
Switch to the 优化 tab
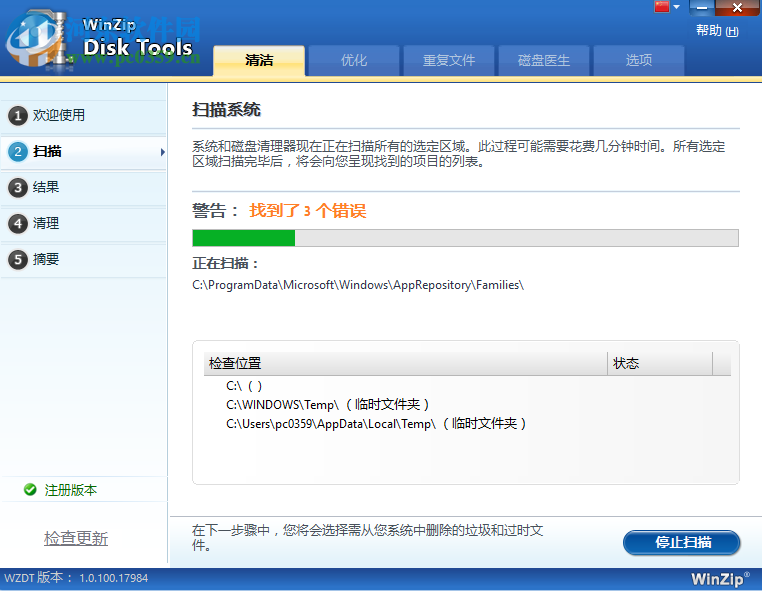pos(354,60)
